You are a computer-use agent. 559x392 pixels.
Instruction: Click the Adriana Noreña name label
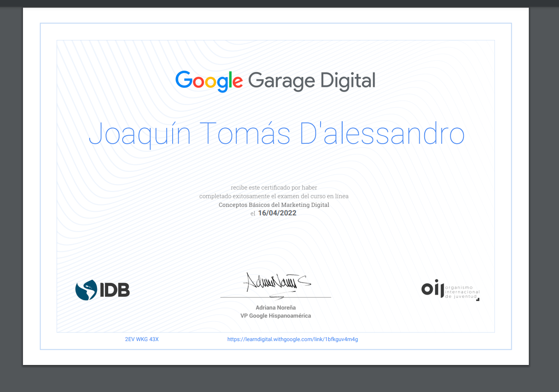[275, 307]
